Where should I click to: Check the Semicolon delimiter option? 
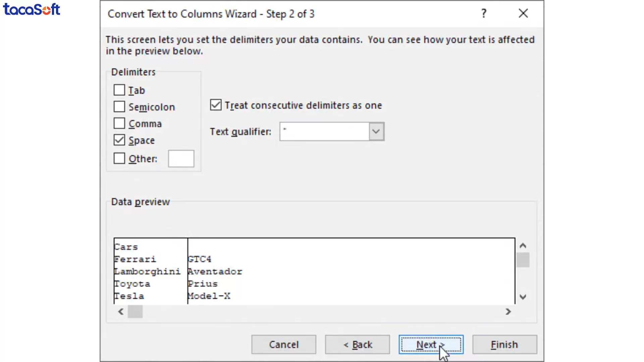119,107
